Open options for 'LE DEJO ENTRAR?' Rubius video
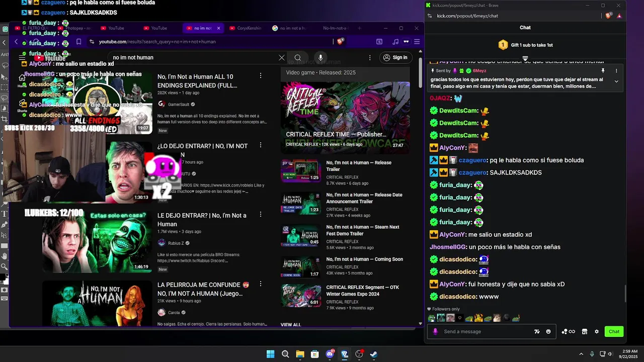Viewport: 644px width, 362px height. [260, 214]
